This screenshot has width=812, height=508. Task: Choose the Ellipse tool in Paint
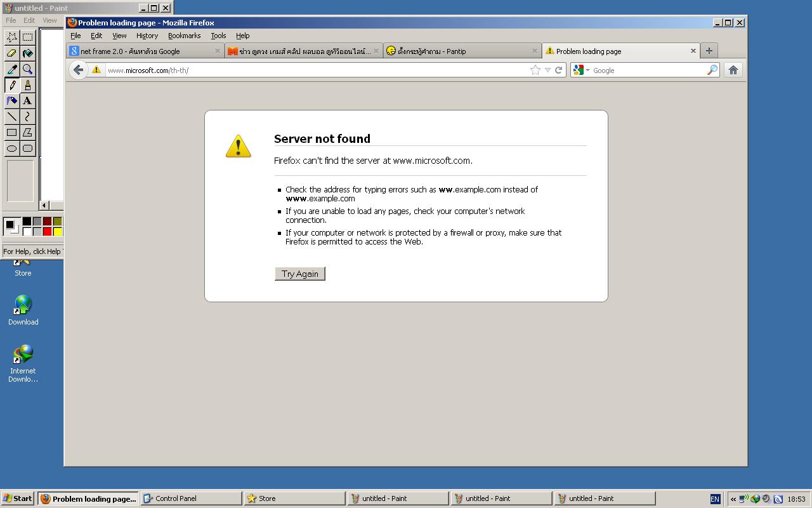coord(11,149)
